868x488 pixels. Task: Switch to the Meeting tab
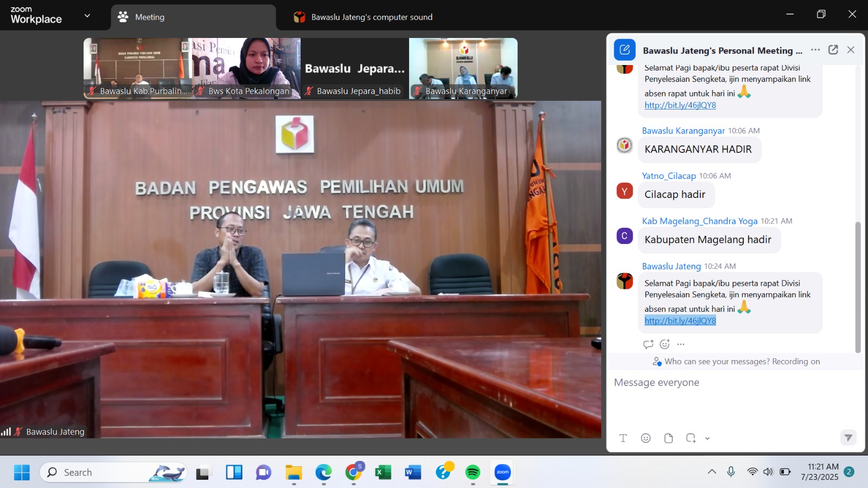(x=193, y=17)
